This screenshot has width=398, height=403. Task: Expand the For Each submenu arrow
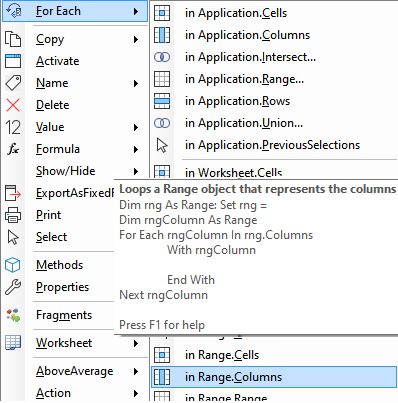136,11
